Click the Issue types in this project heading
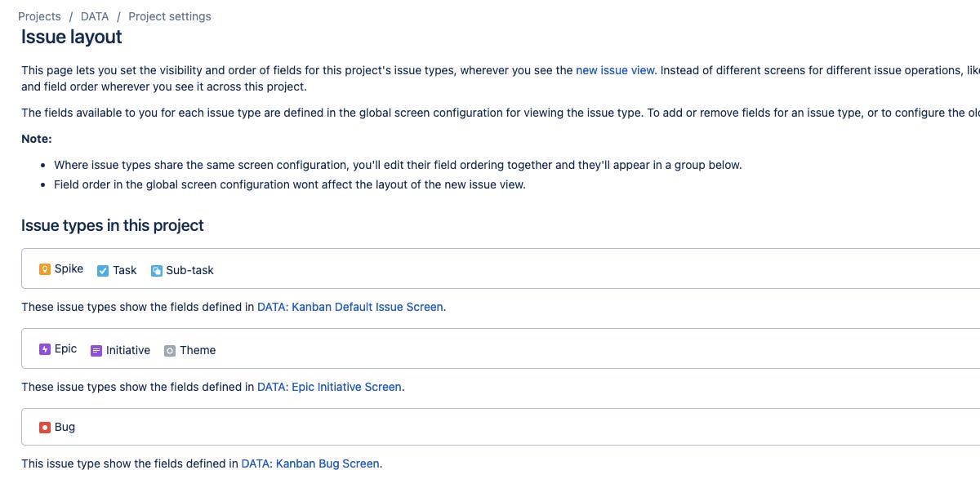Image resolution: width=980 pixels, height=479 pixels. [112, 225]
